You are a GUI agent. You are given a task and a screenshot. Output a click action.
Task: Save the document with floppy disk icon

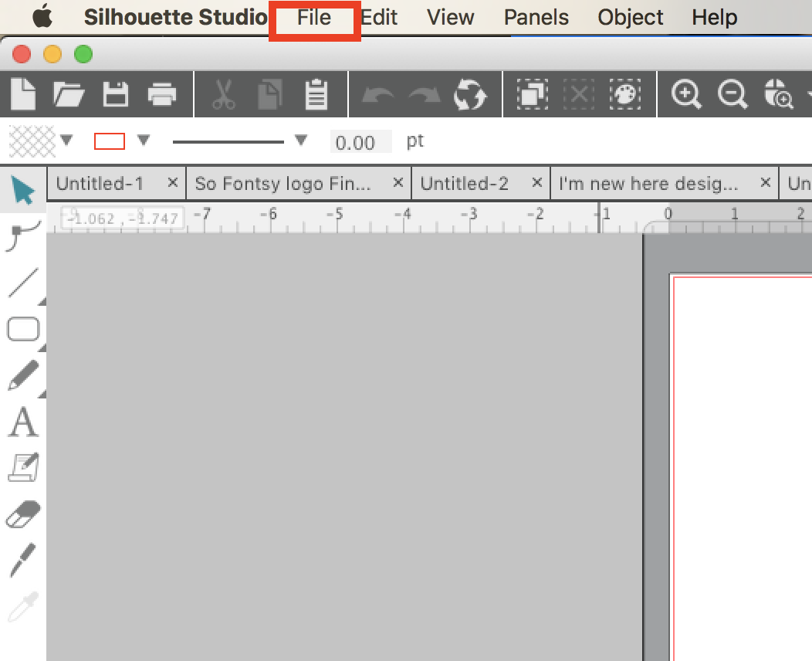[116, 94]
